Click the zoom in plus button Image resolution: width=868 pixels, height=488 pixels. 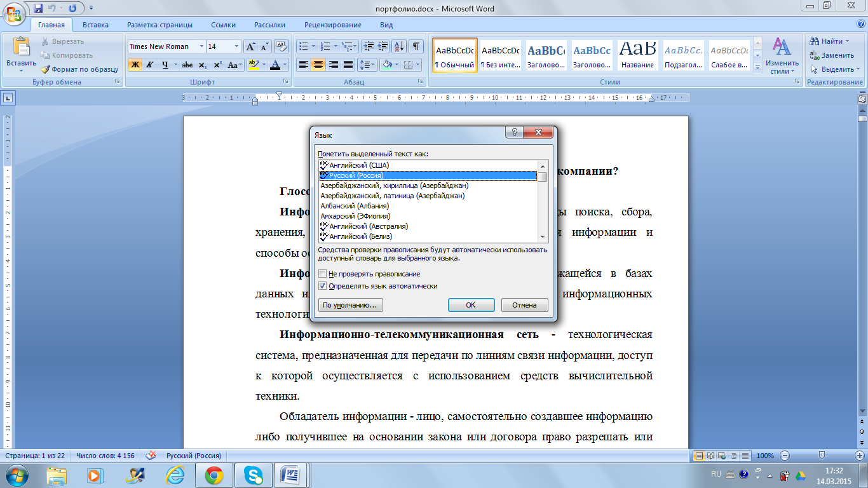coord(860,456)
